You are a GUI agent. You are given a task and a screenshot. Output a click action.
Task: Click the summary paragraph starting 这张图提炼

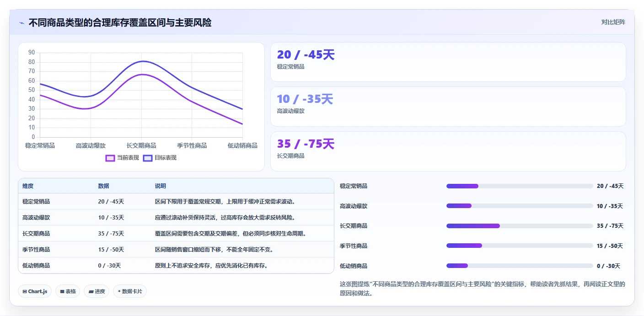(483, 289)
